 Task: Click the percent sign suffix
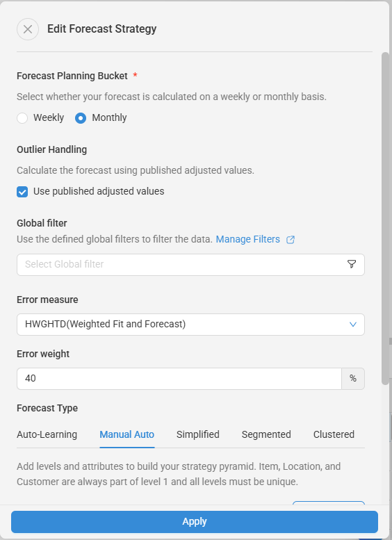353,379
